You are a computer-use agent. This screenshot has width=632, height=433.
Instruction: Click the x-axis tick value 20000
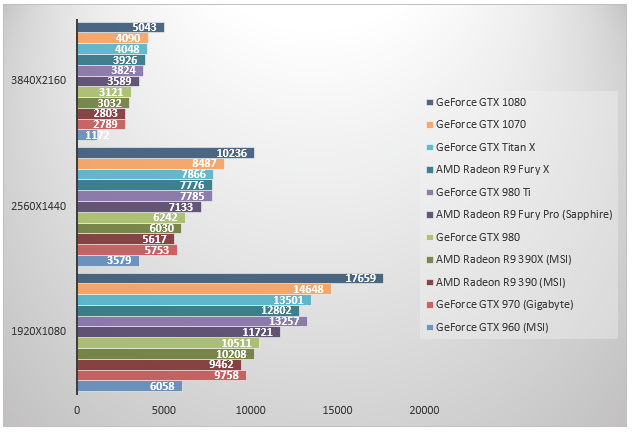coord(424,410)
